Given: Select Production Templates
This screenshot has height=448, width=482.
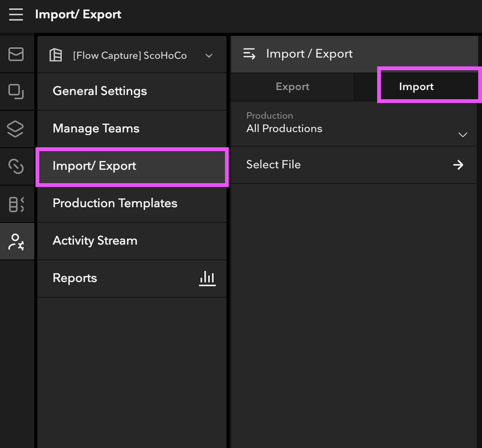Looking at the screenshot, I should tap(115, 203).
